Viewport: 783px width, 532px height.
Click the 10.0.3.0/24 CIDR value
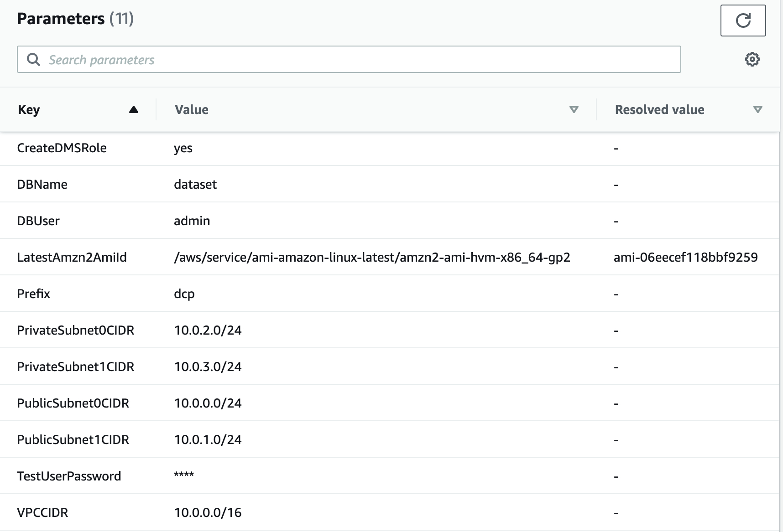(208, 367)
